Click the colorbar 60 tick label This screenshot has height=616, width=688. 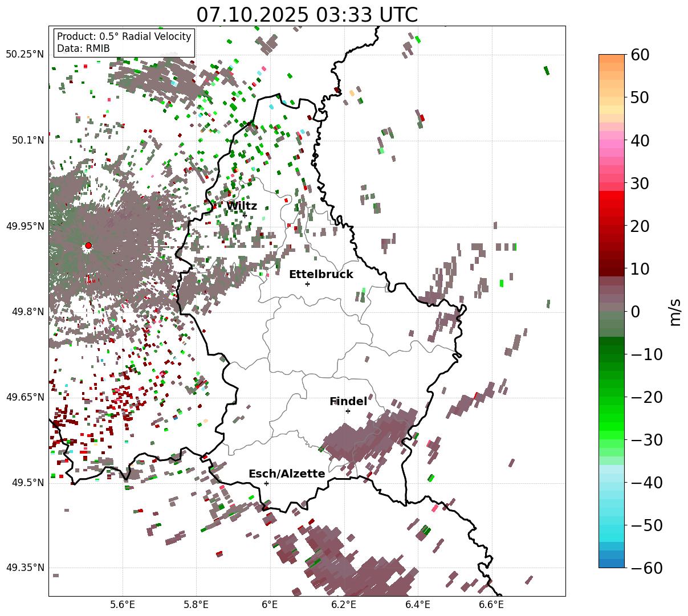[x=640, y=55]
